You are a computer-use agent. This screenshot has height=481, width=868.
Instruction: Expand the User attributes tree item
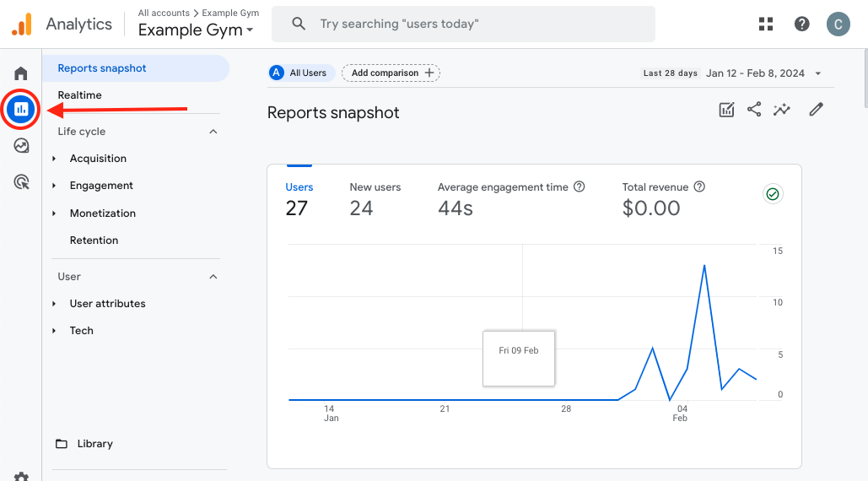pos(54,303)
